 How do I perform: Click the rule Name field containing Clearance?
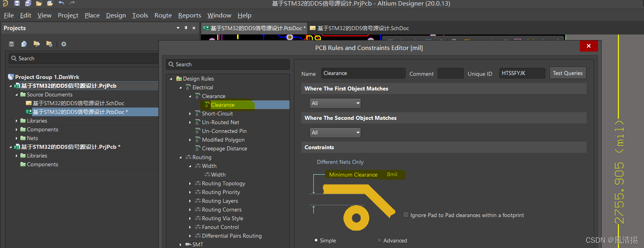coord(363,73)
